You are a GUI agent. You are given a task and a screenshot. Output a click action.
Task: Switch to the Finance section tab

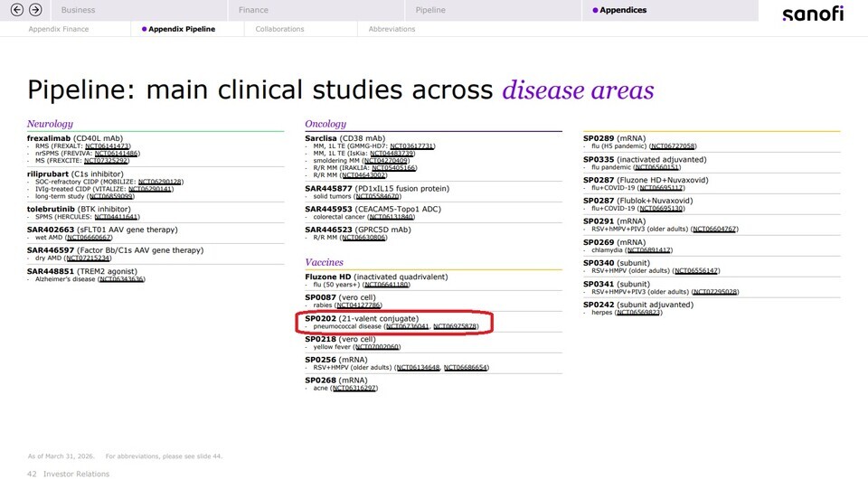(x=253, y=10)
